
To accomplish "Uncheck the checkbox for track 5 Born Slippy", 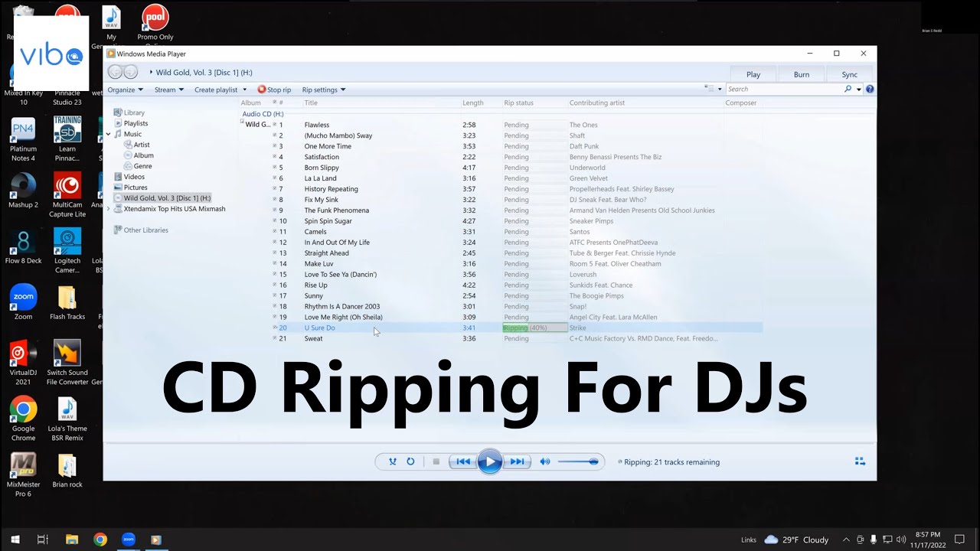I will click(275, 168).
